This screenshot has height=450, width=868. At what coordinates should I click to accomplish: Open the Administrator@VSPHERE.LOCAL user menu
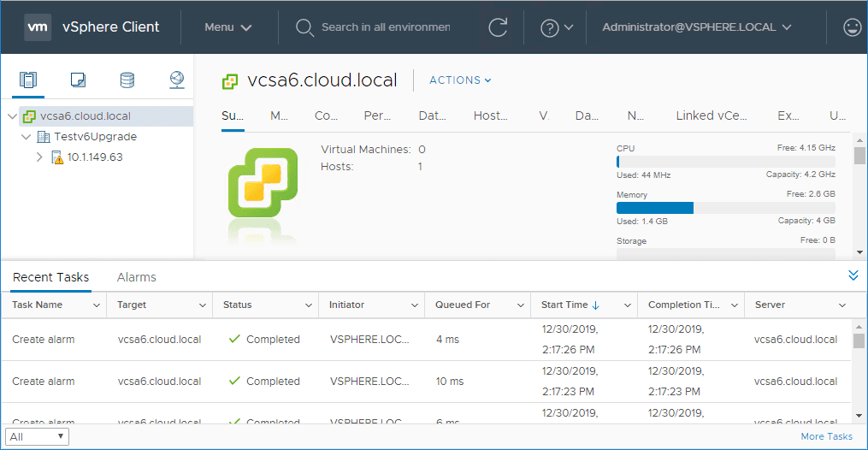pyautogui.click(x=696, y=27)
